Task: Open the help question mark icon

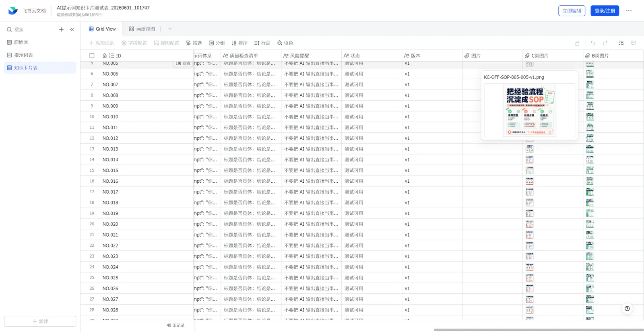Action: point(627,309)
